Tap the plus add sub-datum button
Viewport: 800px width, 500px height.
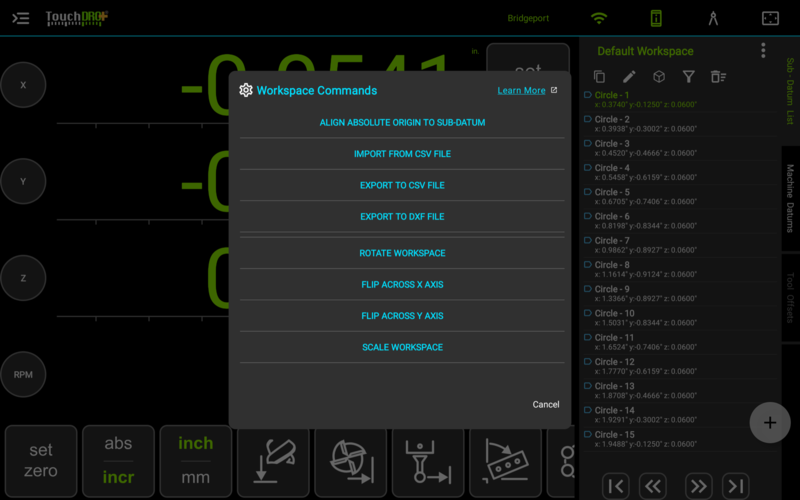pyautogui.click(x=770, y=422)
